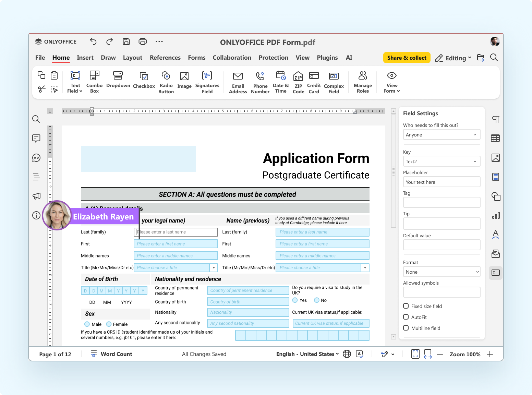532x395 pixels.
Task: Click the search magnifier in title bar
Action: (x=494, y=58)
